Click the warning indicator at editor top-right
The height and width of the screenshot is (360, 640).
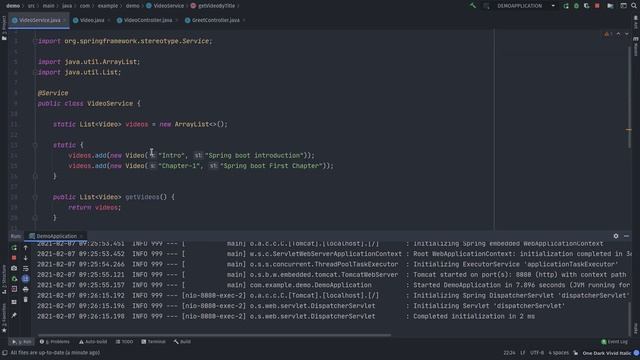click(608, 34)
